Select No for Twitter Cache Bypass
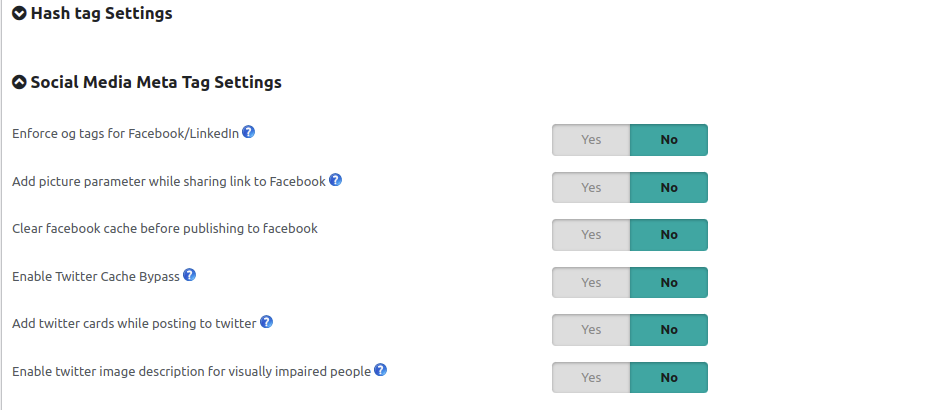 click(x=669, y=282)
